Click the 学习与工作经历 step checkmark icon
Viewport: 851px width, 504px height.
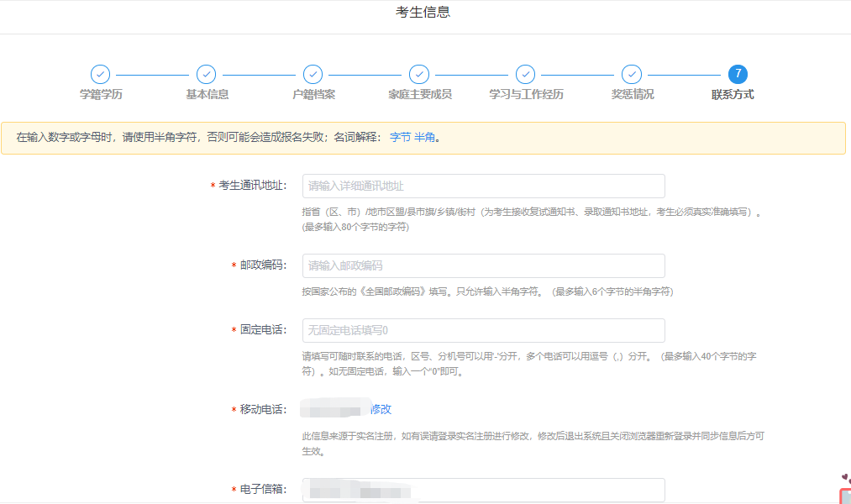[x=526, y=74]
